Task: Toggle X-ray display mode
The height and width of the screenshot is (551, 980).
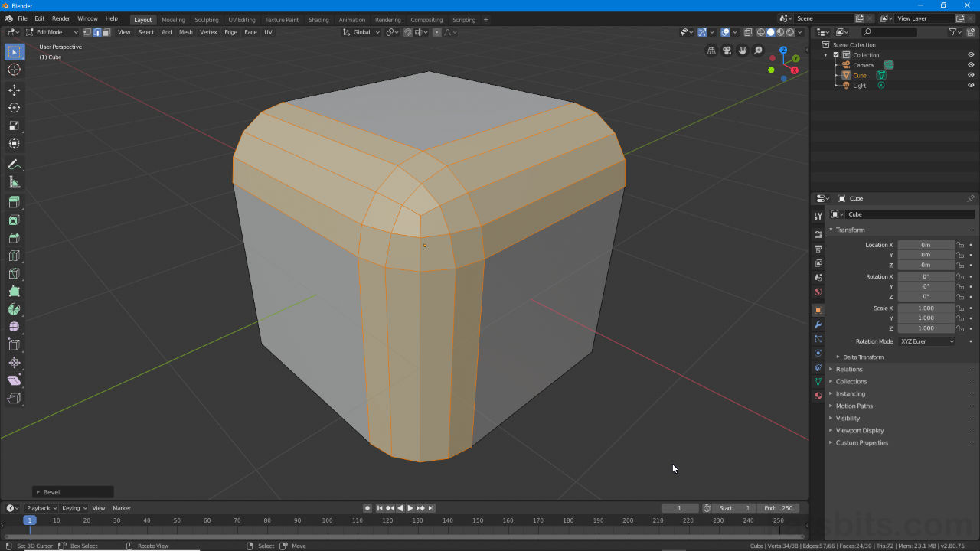Action: [748, 32]
